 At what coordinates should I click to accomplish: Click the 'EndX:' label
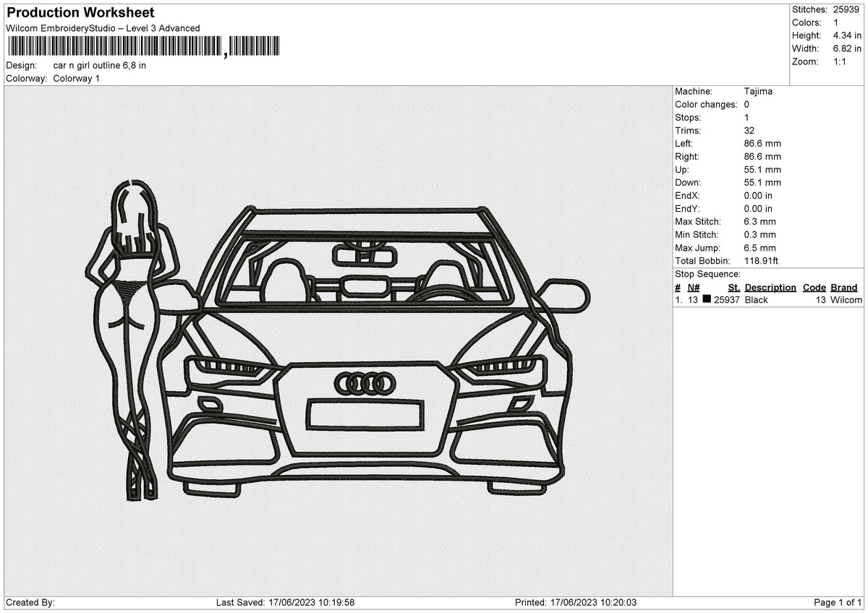pyautogui.click(x=688, y=195)
